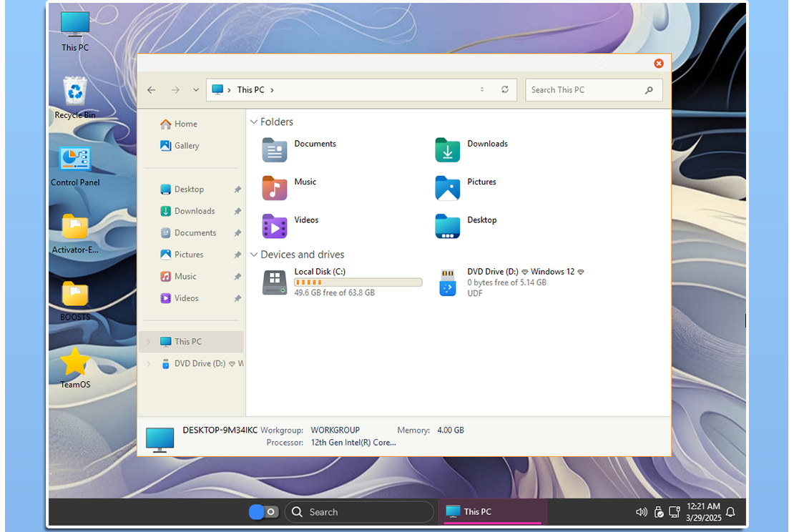The image size is (794, 532).
Task: Toggle the blue switch beside taskbar Search
Action: (263, 512)
